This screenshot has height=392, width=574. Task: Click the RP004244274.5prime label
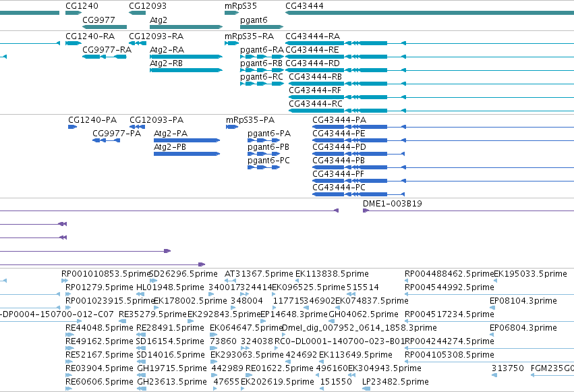tap(449, 341)
